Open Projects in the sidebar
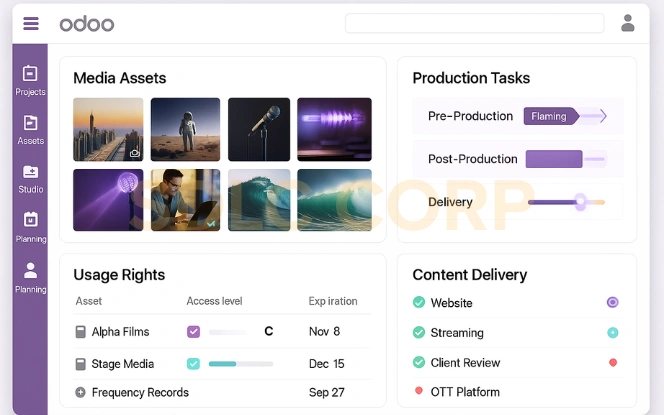The width and height of the screenshot is (664, 415). point(30,80)
